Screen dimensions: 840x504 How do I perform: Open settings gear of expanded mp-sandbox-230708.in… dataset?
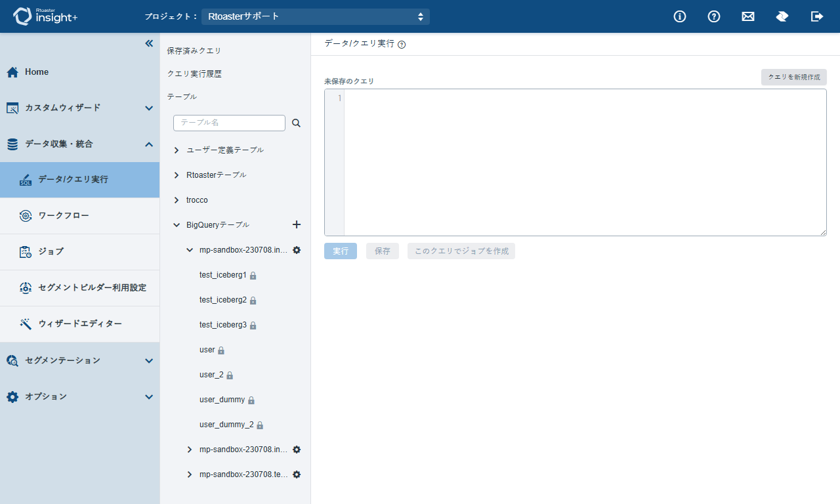point(297,250)
